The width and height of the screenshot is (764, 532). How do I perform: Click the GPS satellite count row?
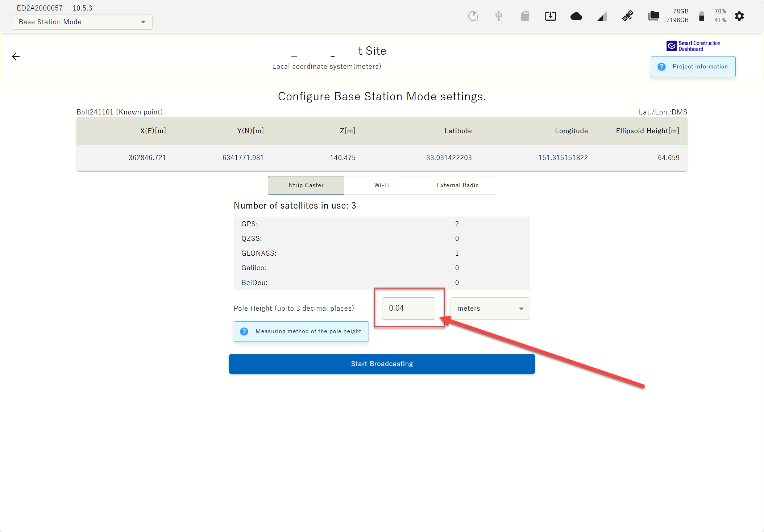(x=382, y=224)
